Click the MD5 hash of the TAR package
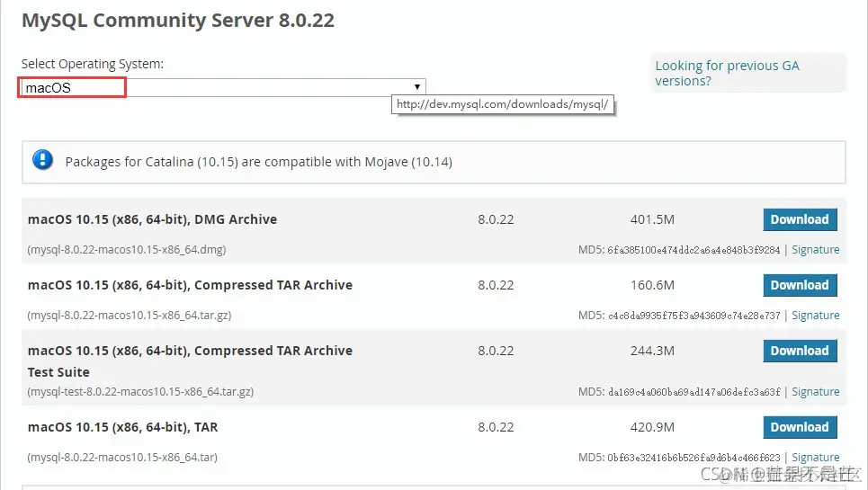Screen dimensions: 868x490 [694, 458]
